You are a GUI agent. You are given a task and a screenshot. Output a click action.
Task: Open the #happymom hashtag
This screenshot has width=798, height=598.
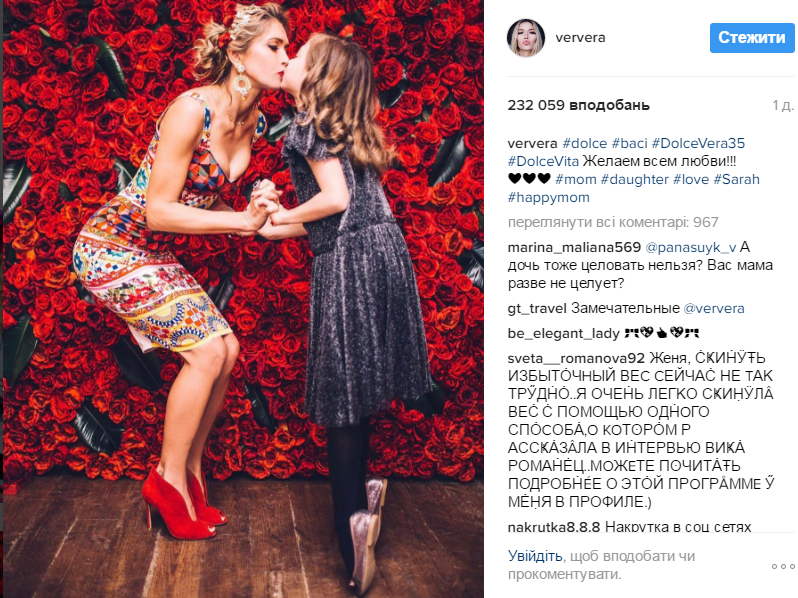[549, 197]
